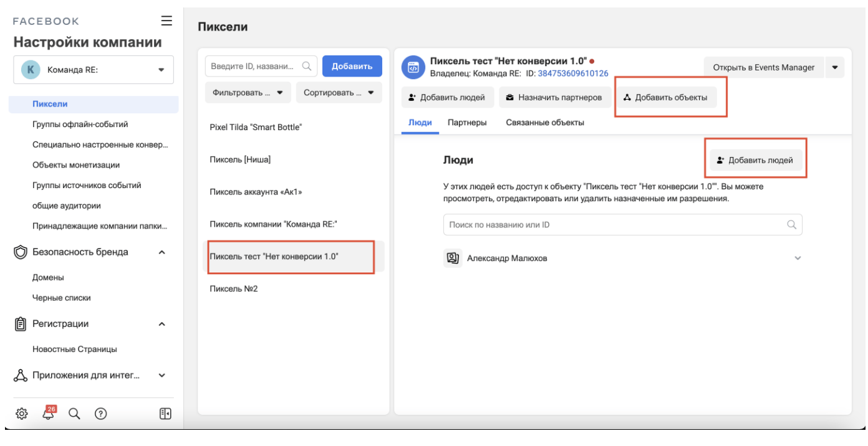Open Специально настроенные конвер... in sidebar
This screenshot has width=868, height=446.
tap(100, 145)
